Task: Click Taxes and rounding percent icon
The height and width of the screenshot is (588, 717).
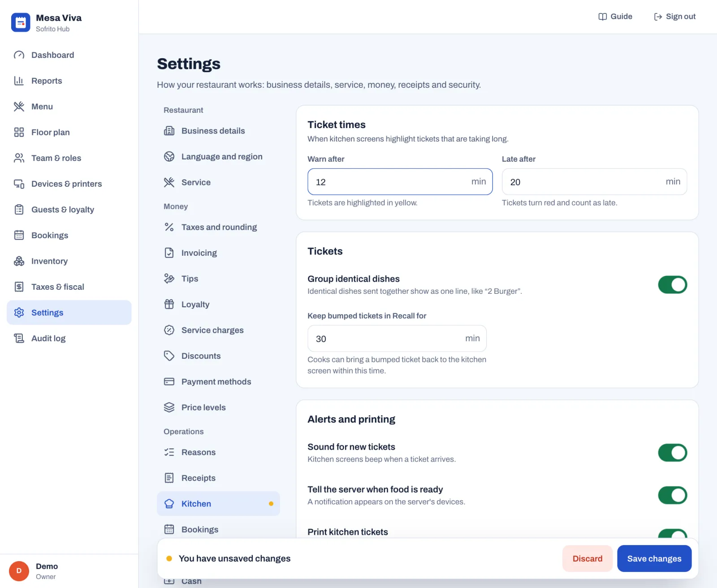Action: pyautogui.click(x=169, y=227)
